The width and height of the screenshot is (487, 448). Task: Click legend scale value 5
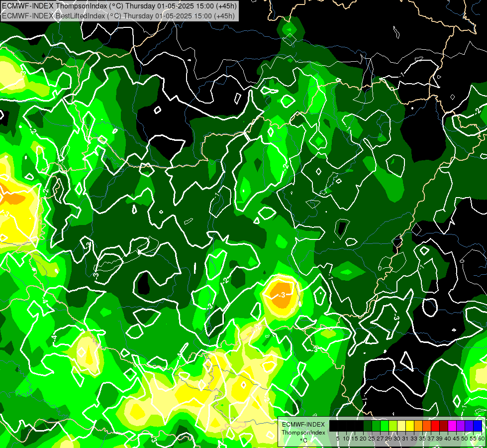[338, 439]
